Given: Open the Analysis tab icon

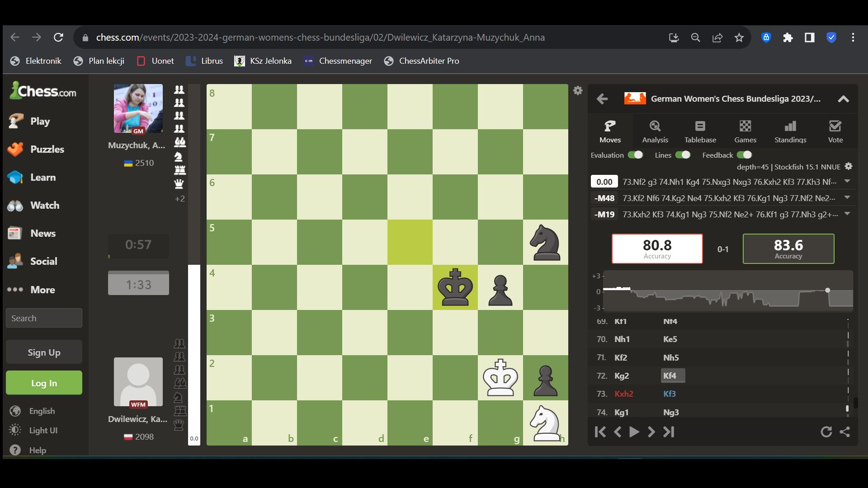Looking at the screenshot, I should coord(655,126).
